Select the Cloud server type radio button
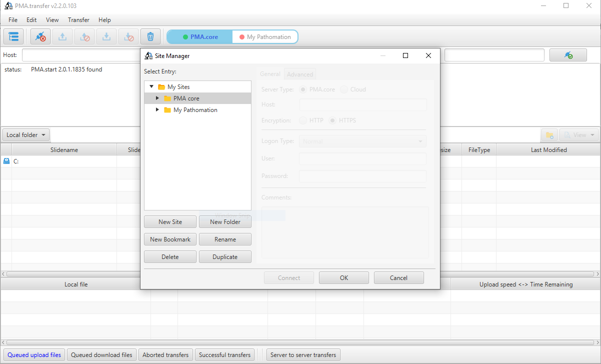 [x=344, y=89]
